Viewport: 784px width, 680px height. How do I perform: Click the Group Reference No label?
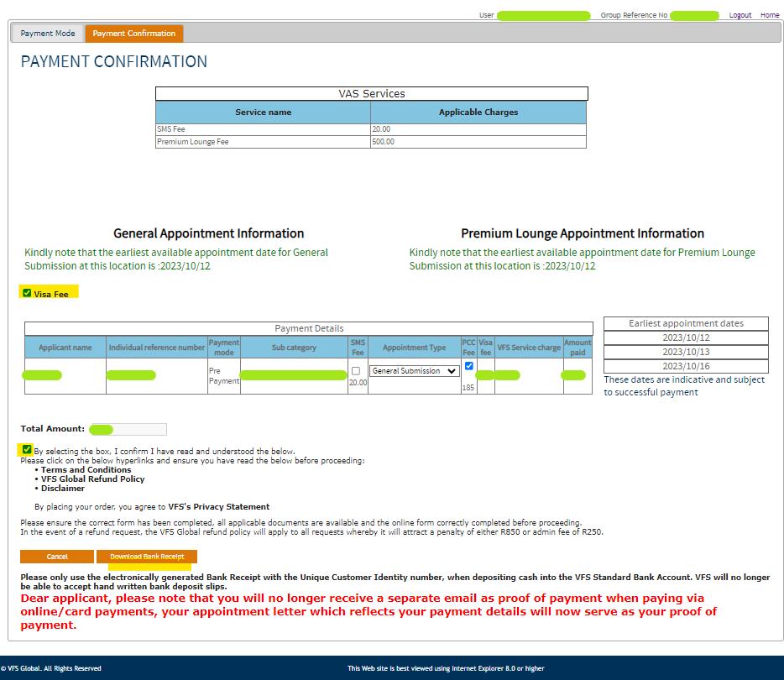[x=634, y=15]
